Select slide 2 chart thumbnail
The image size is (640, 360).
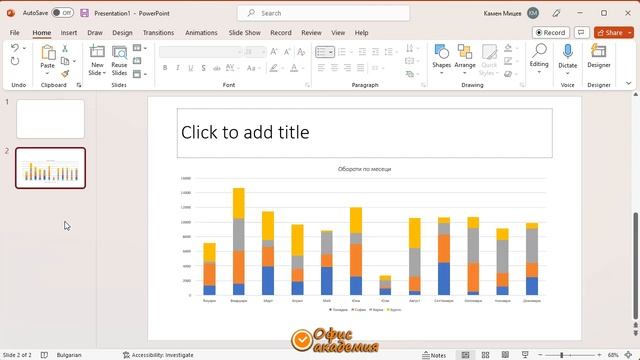point(51,168)
